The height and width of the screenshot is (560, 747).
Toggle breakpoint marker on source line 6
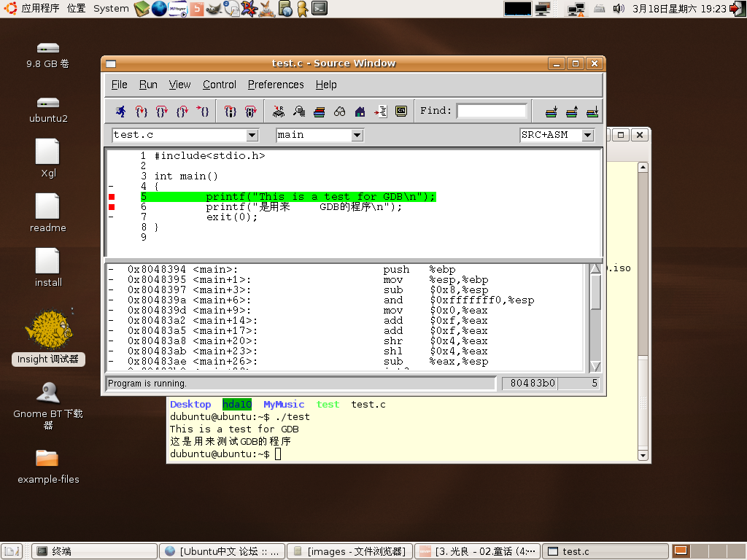112,206
